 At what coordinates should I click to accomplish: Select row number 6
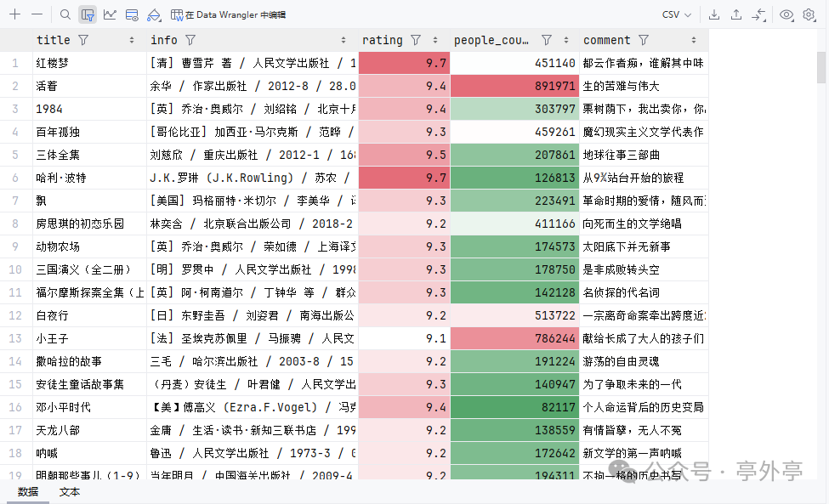[x=15, y=178]
